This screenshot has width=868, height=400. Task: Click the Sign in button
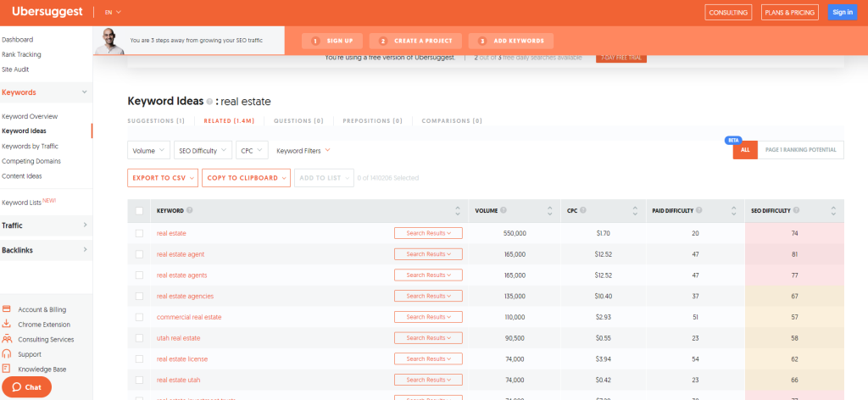point(843,12)
